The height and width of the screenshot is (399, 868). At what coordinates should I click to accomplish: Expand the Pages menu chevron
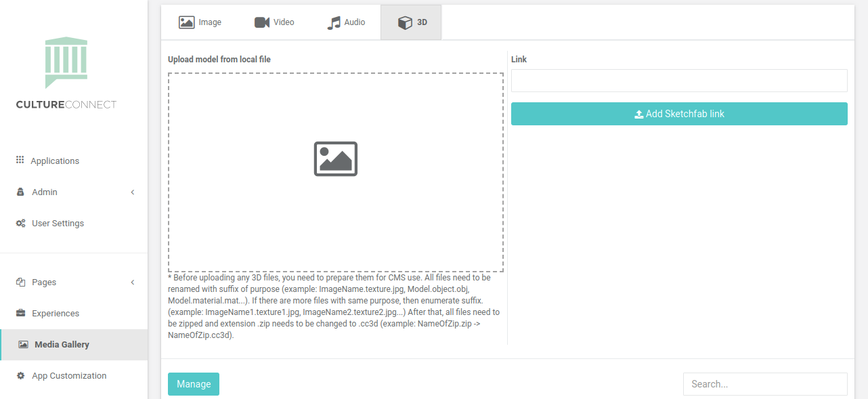pos(133,282)
